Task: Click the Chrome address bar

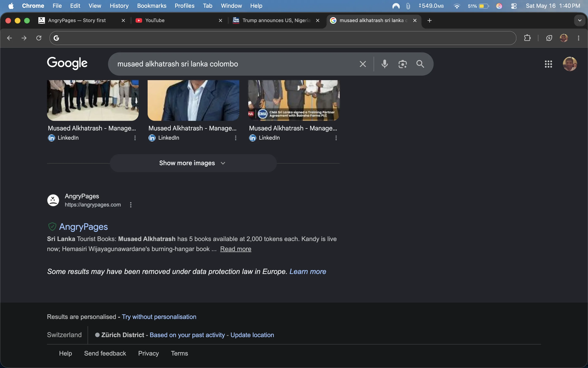Action: [x=283, y=38]
